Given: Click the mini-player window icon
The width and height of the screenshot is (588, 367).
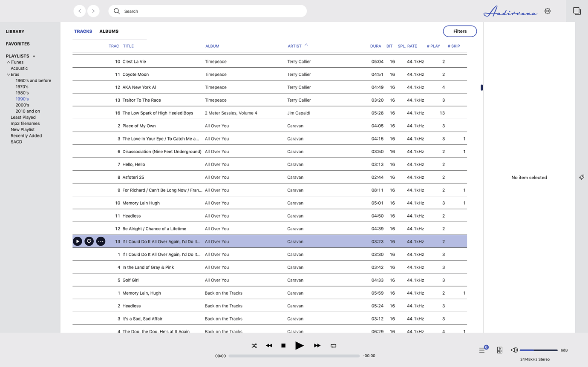Looking at the screenshot, I should click(x=577, y=11).
